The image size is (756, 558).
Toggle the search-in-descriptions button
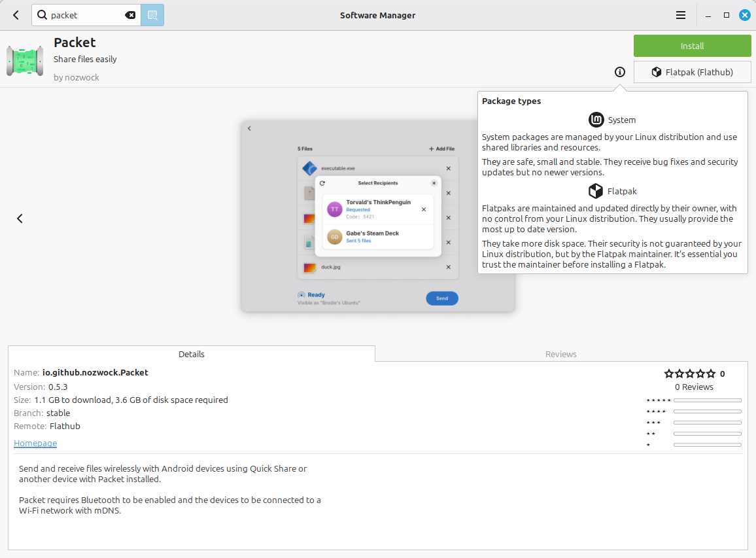tap(152, 15)
